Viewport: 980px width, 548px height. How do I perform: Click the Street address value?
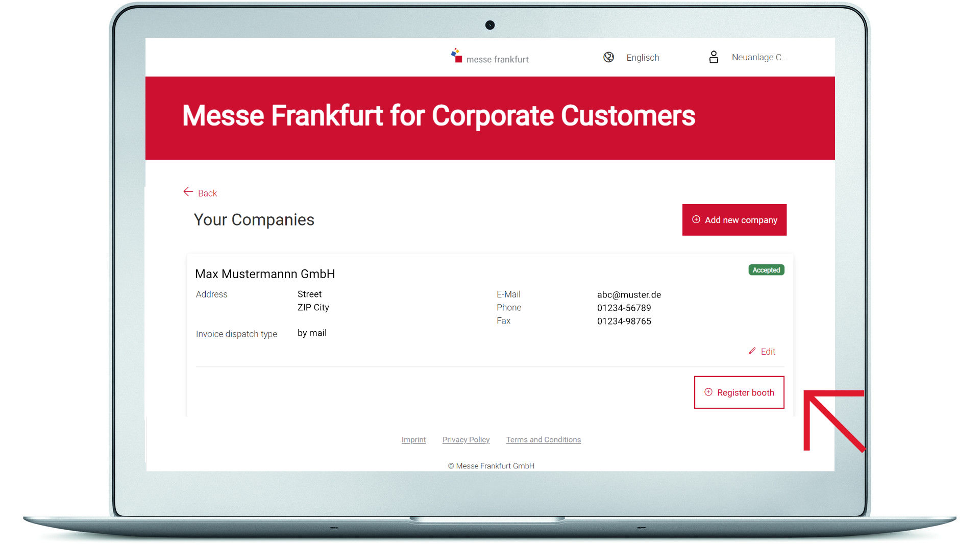(309, 294)
